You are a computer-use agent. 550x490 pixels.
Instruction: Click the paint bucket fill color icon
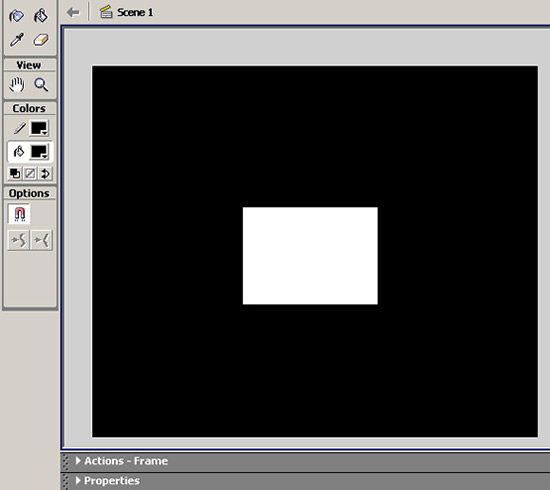(19, 152)
